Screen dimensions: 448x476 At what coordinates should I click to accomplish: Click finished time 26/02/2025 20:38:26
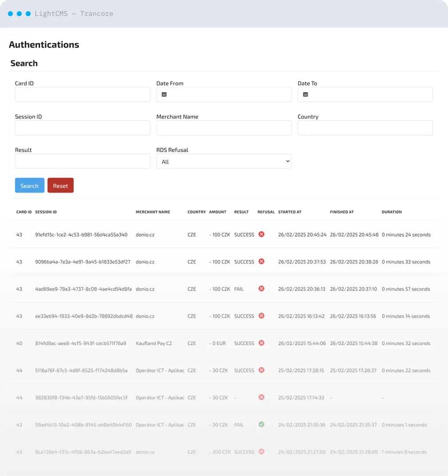[354, 262]
